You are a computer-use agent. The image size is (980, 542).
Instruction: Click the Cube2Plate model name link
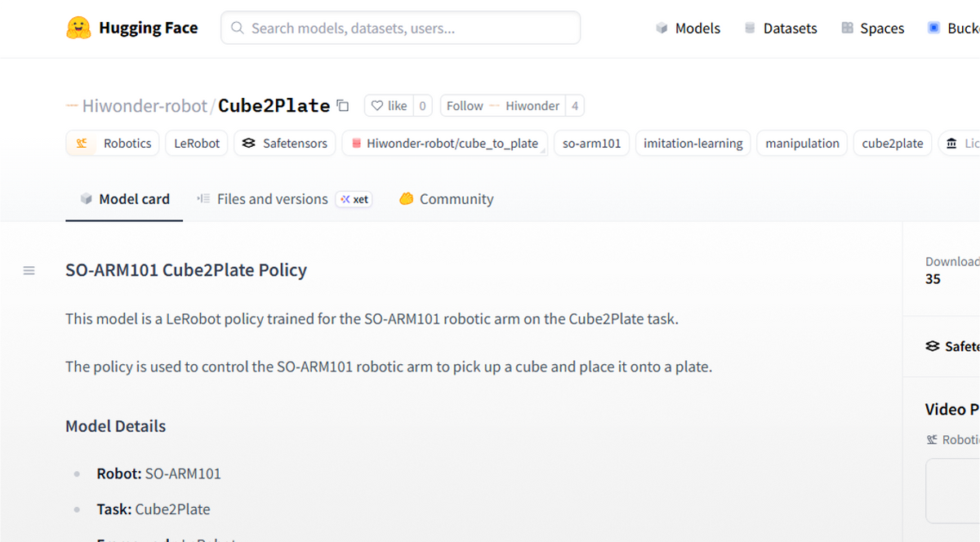274,106
